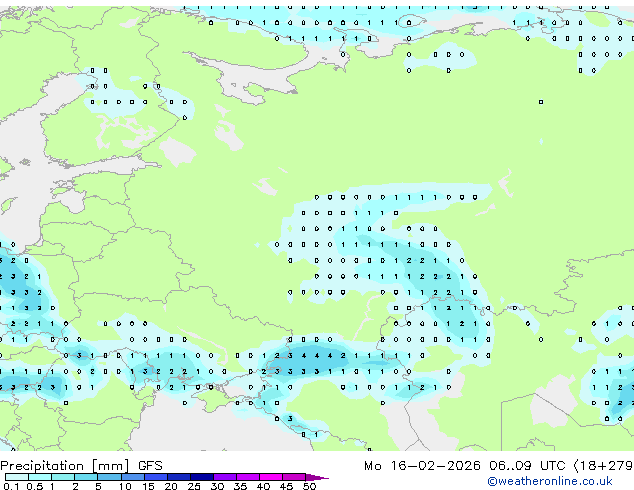Click the 'Mo 16-02-2026' date text
This screenshot has width=634, height=490.
422,466
